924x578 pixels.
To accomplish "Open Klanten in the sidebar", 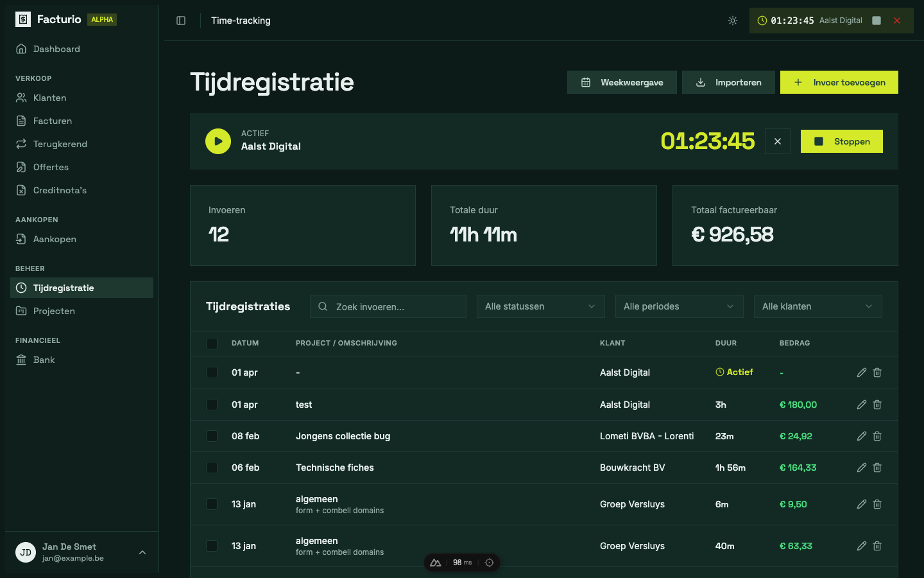I will click(x=81, y=98).
